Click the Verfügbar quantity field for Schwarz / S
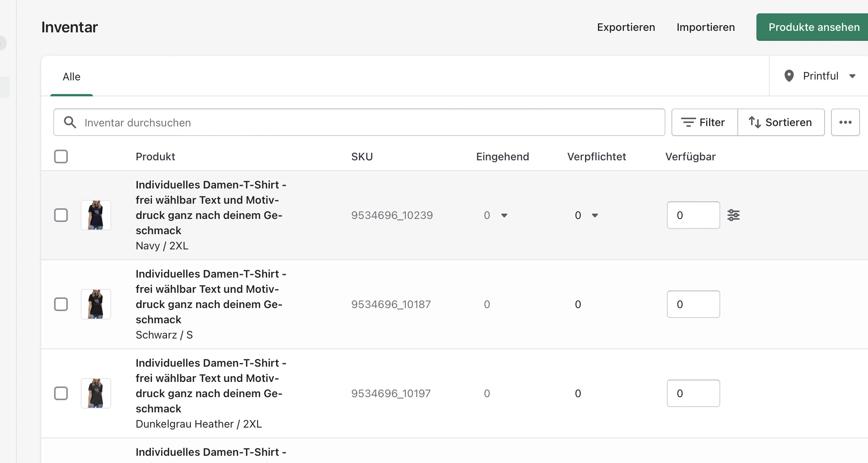 click(693, 304)
